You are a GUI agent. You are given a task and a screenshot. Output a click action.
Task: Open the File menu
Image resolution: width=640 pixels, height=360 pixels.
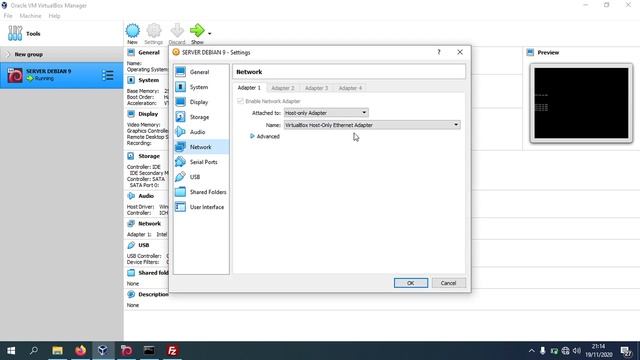pos(8,16)
